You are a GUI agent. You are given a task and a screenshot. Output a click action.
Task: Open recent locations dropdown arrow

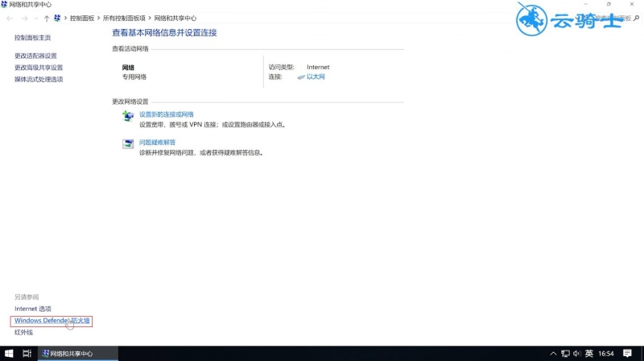point(36,19)
